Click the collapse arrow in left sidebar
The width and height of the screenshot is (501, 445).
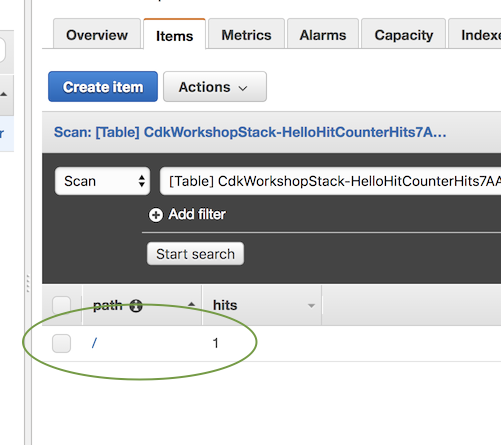pos(4,94)
